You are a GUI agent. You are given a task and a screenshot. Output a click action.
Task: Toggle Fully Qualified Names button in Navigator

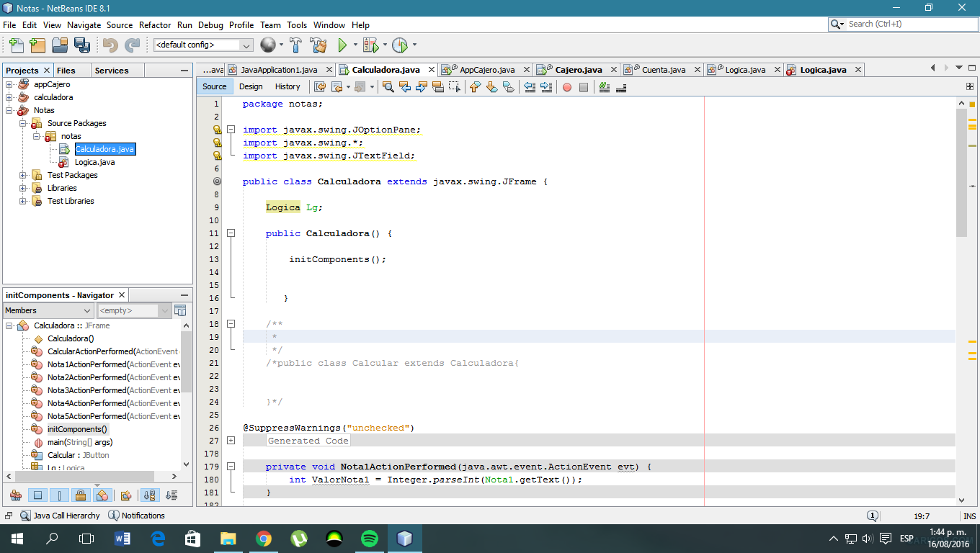[126, 495]
